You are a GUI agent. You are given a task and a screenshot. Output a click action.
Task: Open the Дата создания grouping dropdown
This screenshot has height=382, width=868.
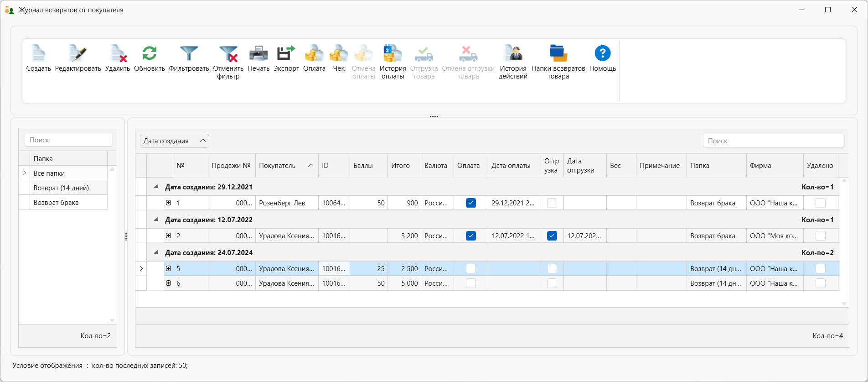[x=175, y=141]
